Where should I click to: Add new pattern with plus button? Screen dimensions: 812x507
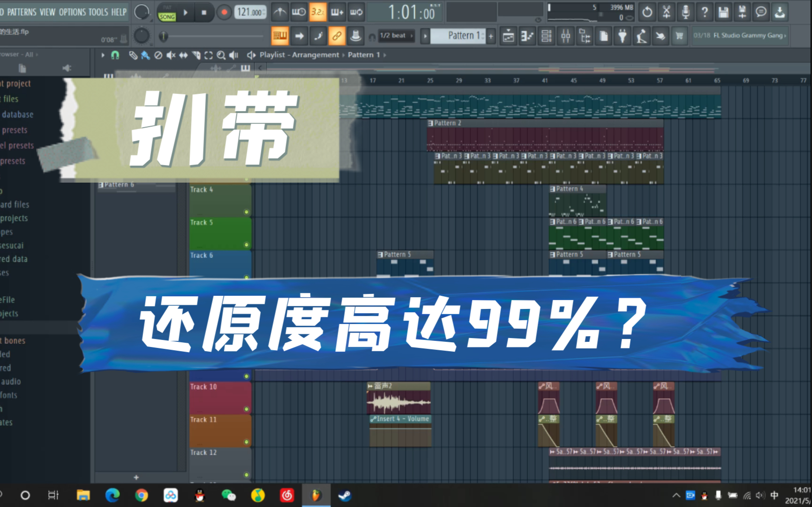[x=491, y=36]
